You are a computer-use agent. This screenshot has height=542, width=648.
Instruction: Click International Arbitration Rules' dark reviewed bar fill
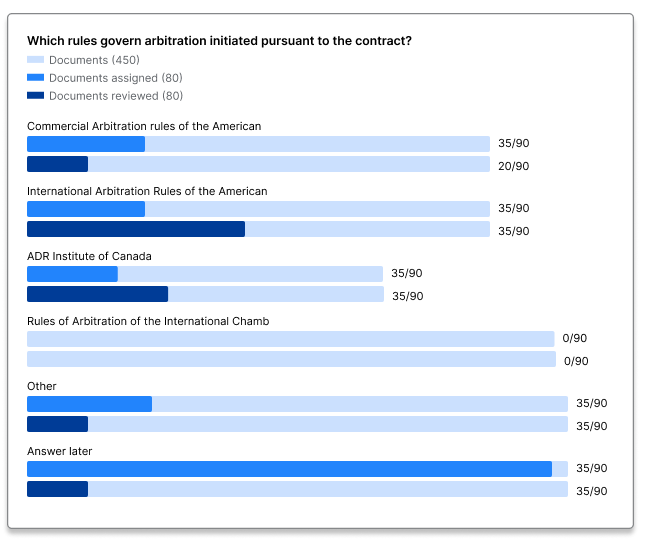click(x=136, y=230)
